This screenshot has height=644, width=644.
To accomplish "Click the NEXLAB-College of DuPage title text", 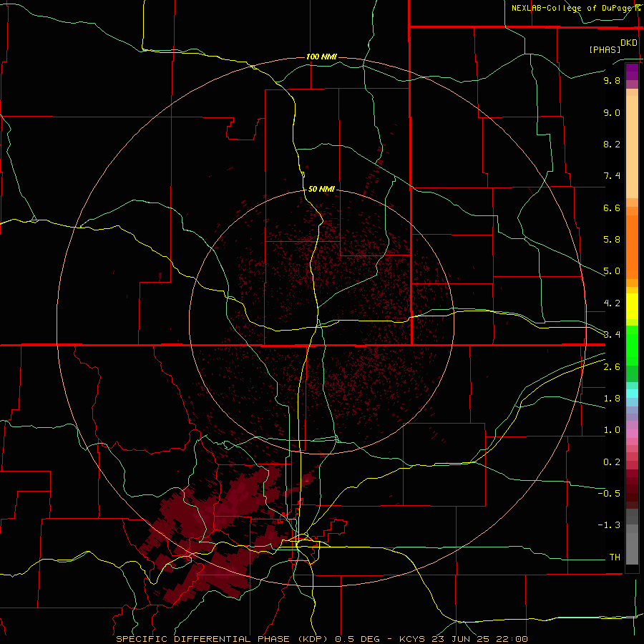I will pos(572,8).
